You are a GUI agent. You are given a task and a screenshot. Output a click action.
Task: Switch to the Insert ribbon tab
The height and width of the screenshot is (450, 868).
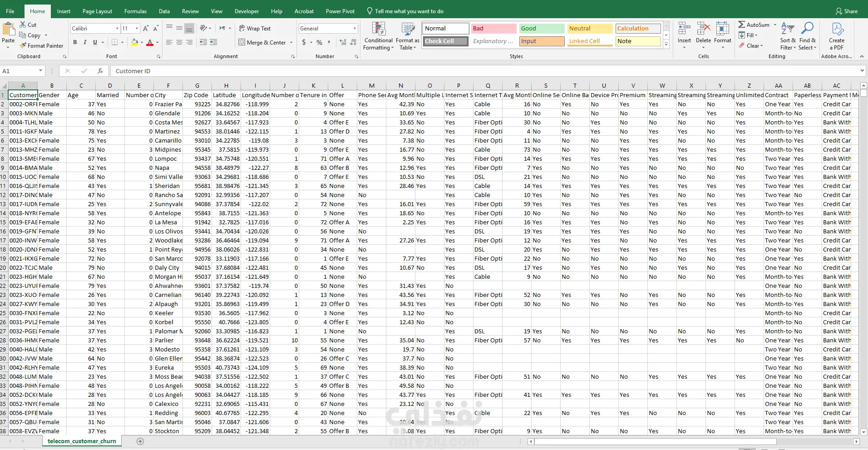tap(64, 11)
